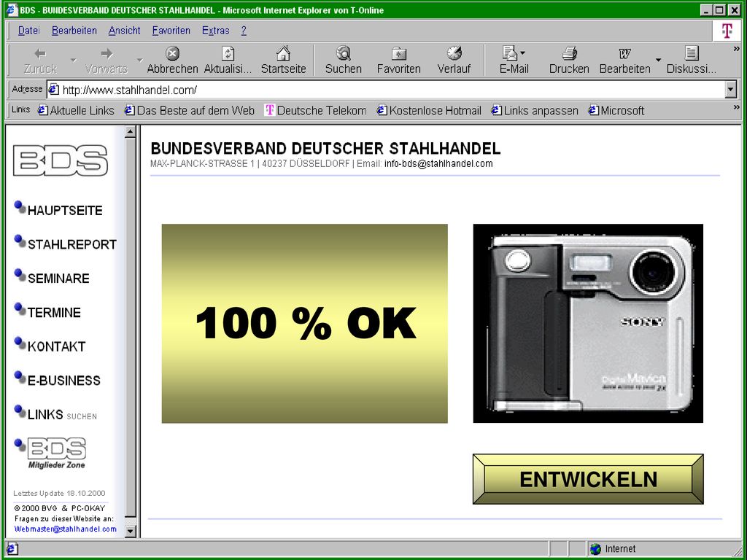Viewport: 747px width, 560px height.
Task: Open the Datei menu
Action: tap(28, 31)
